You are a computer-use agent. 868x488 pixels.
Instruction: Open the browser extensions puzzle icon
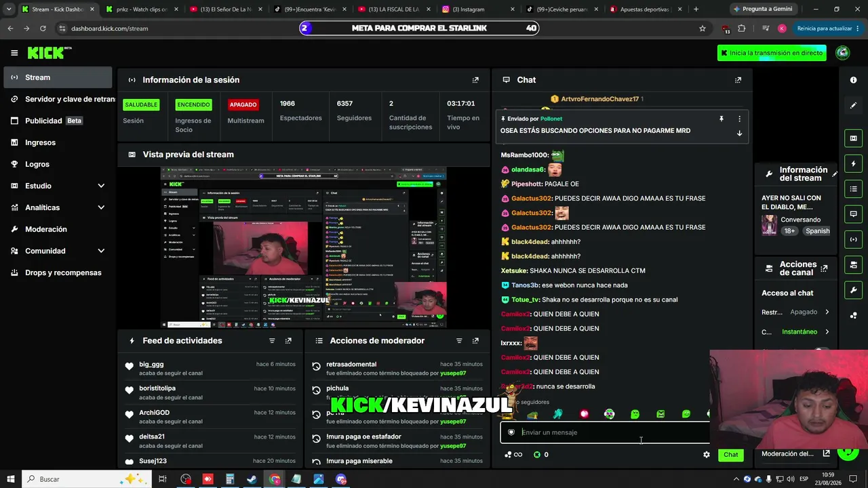pos(741,28)
